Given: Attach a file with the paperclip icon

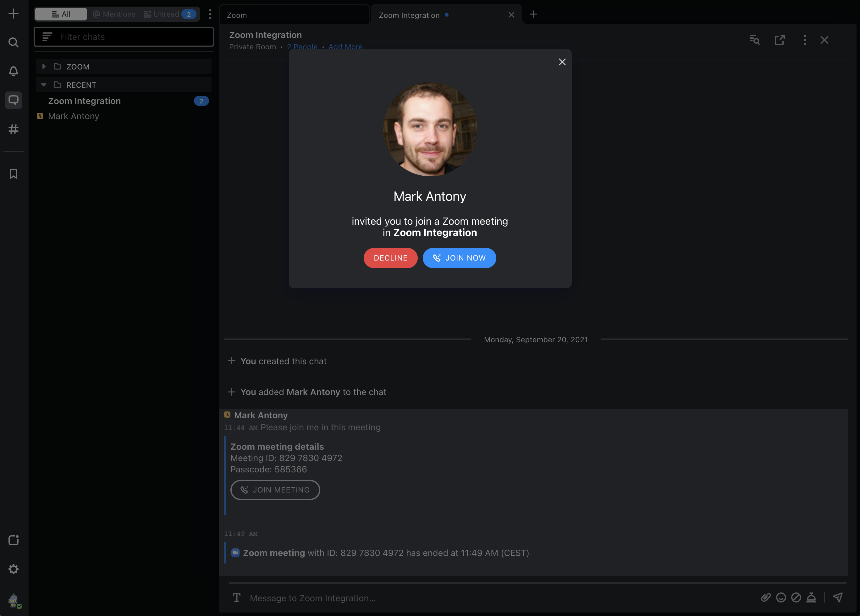Looking at the screenshot, I should point(766,598).
